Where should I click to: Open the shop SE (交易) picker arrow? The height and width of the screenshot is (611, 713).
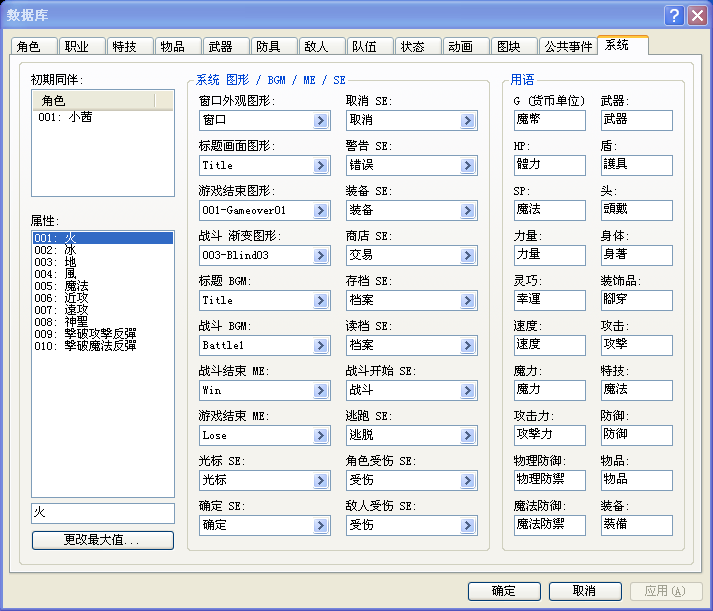click(467, 255)
